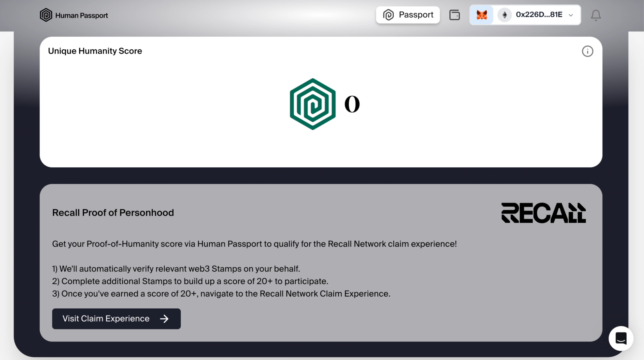Click the green Passport score emblem
This screenshot has height=360, width=644.
coord(313,104)
